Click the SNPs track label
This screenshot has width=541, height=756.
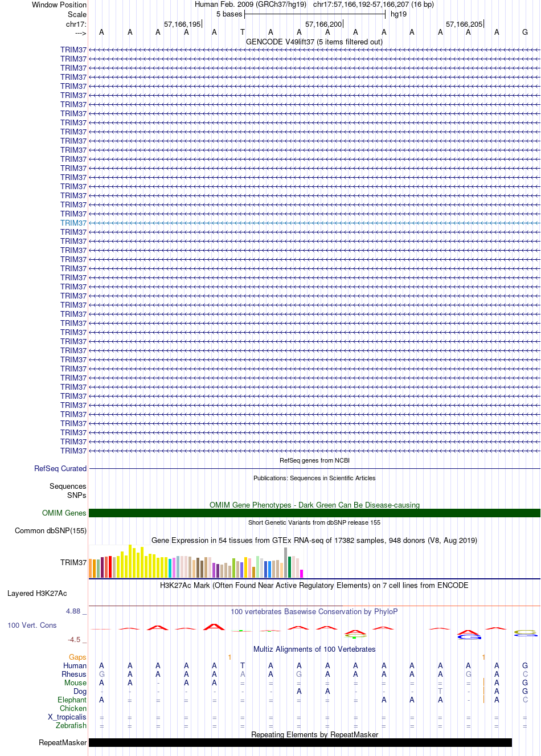tap(77, 495)
